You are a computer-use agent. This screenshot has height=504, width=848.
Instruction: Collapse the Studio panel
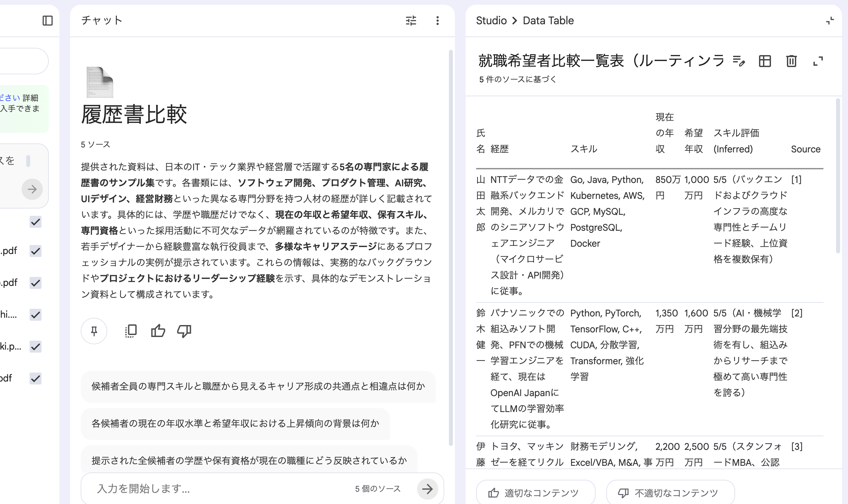pyautogui.click(x=830, y=21)
